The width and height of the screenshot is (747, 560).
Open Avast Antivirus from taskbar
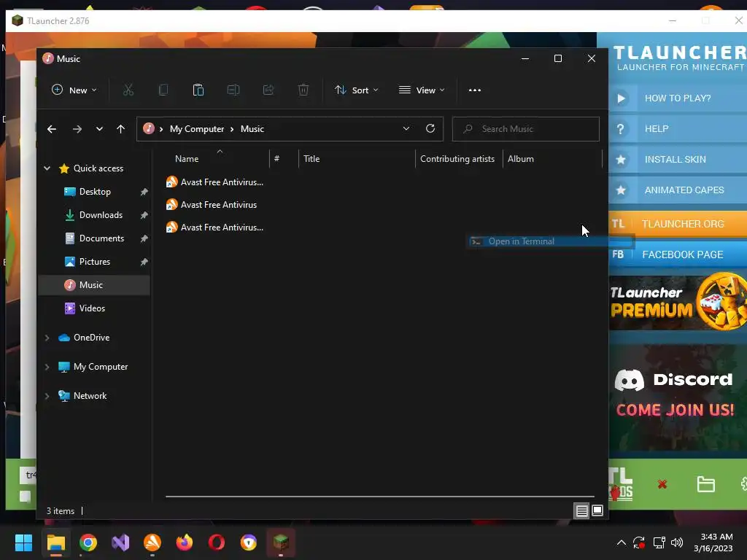pos(152,542)
